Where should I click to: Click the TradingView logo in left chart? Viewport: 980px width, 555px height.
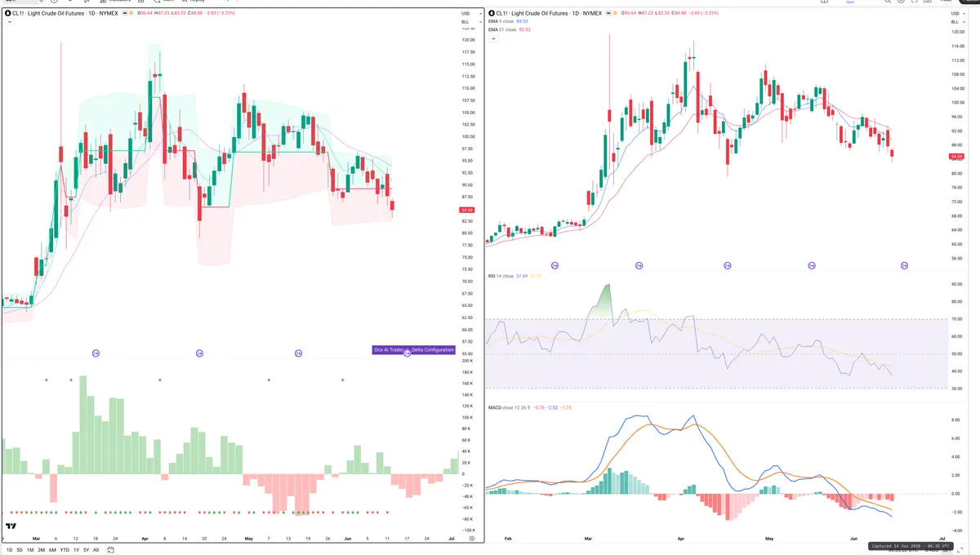point(11,526)
